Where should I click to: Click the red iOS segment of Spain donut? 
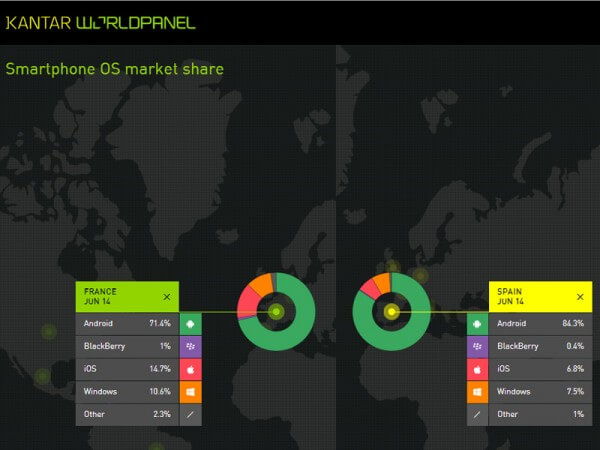click(x=370, y=289)
